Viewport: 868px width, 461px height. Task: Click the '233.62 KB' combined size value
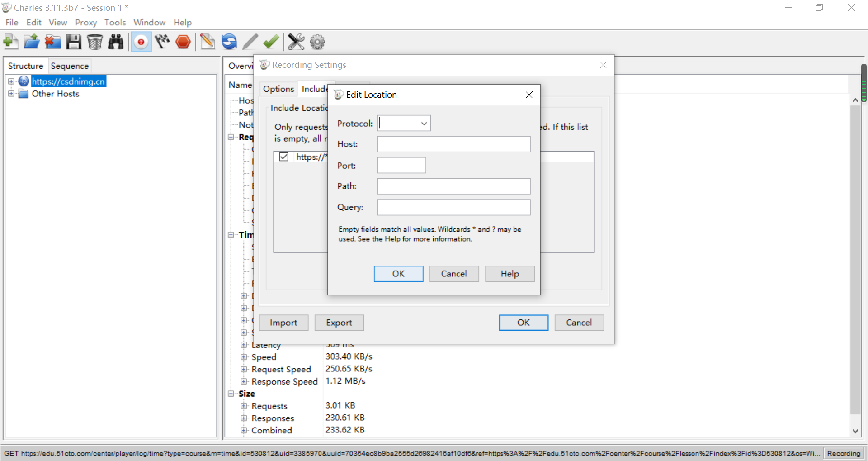click(x=345, y=430)
